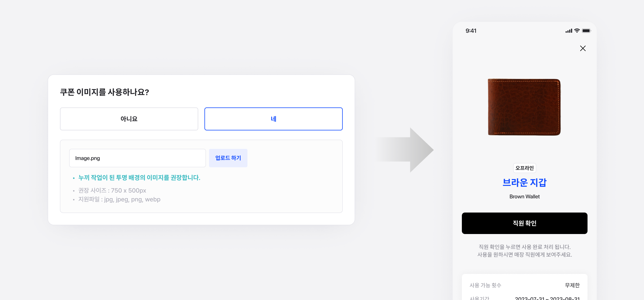
Task: Tap the 직원 확인 black button
Action: tap(524, 223)
